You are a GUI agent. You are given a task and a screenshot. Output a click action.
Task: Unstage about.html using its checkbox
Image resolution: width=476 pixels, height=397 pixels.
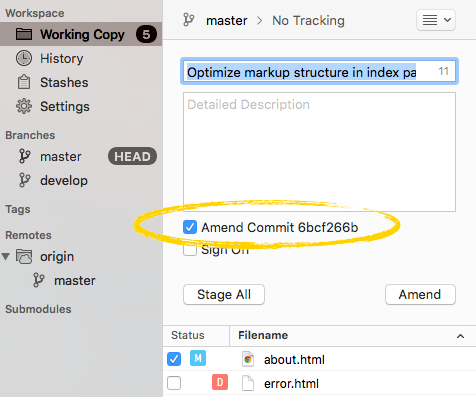point(174,359)
